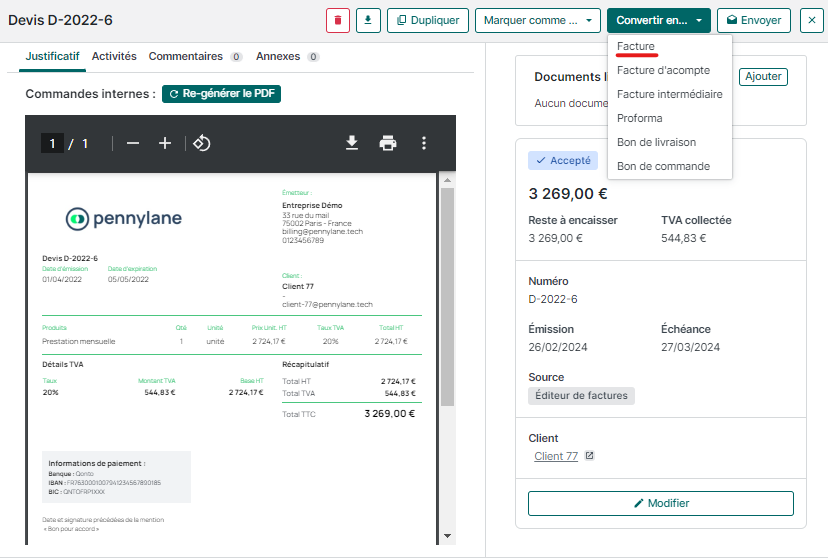This screenshot has height=560, width=828.
Task: Choose Facture d'acompte option
Action: click(x=663, y=70)
